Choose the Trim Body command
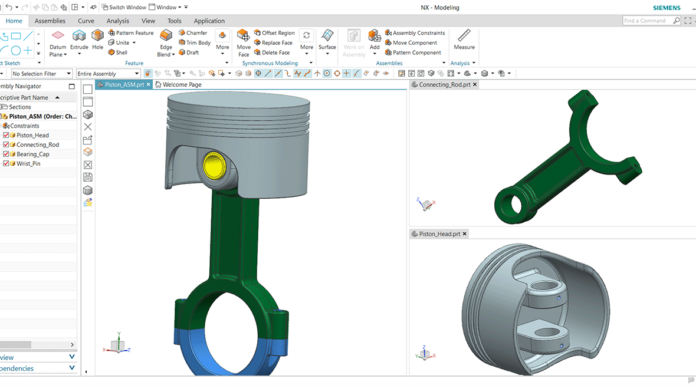This screenshot has height=385, width=696. pyautogui.click(x=194, y=43)
